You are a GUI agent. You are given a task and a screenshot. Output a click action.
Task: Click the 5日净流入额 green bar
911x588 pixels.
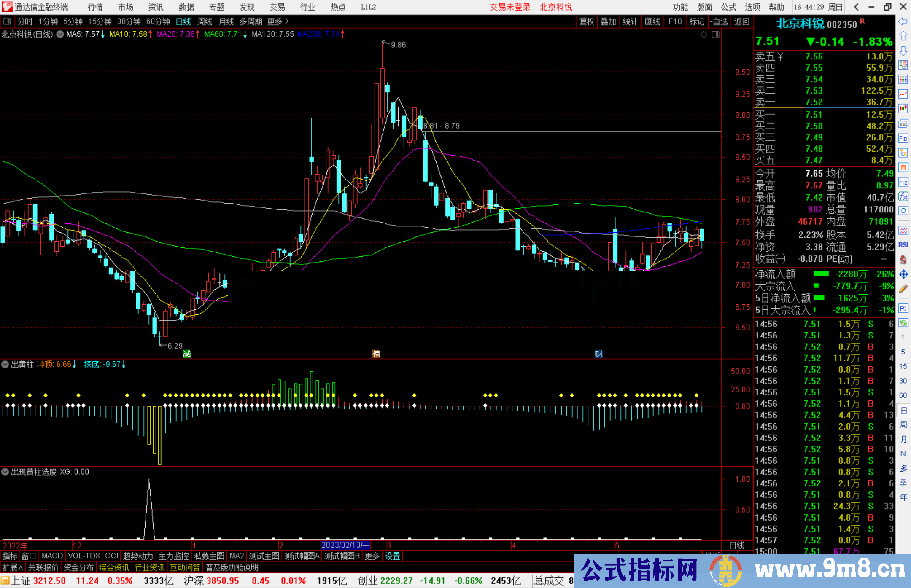(x=819, y=298)
